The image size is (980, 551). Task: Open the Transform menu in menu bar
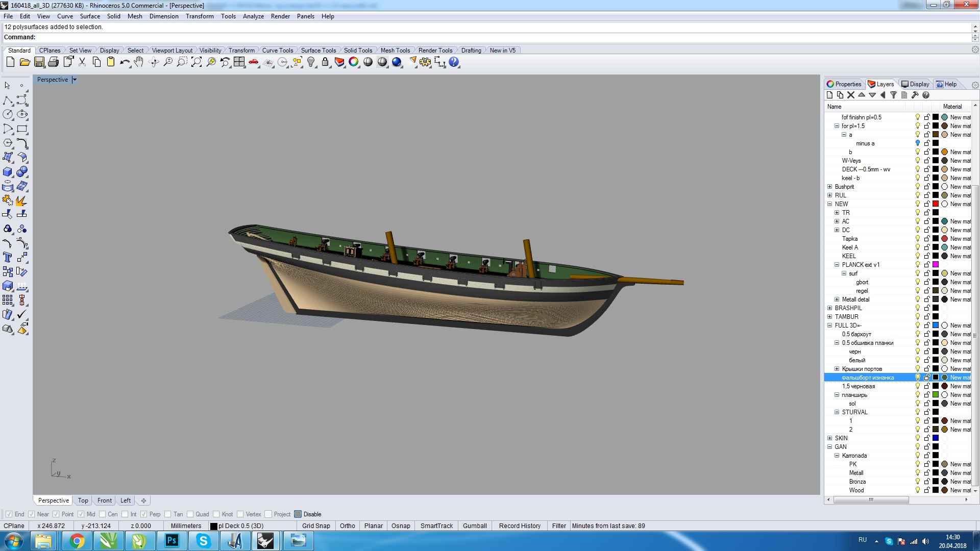click(x=200, y=16)
